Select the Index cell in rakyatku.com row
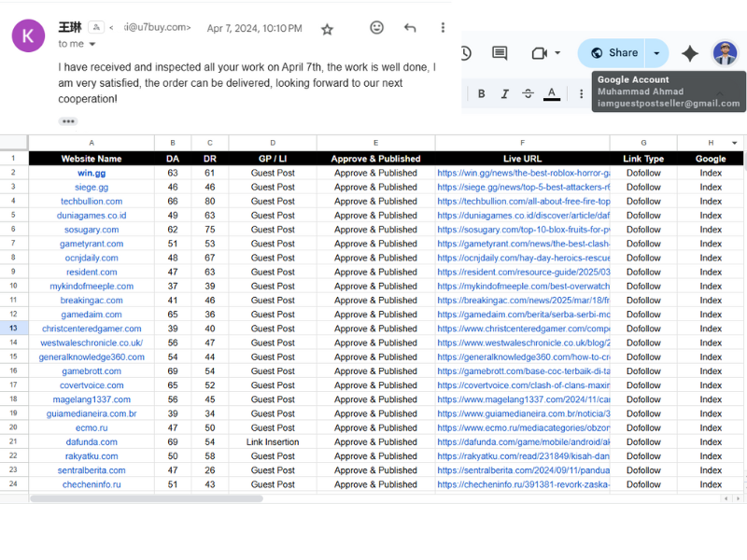This screenshot has width=747, height=560. pyautogui.click(x=711, y=456)
